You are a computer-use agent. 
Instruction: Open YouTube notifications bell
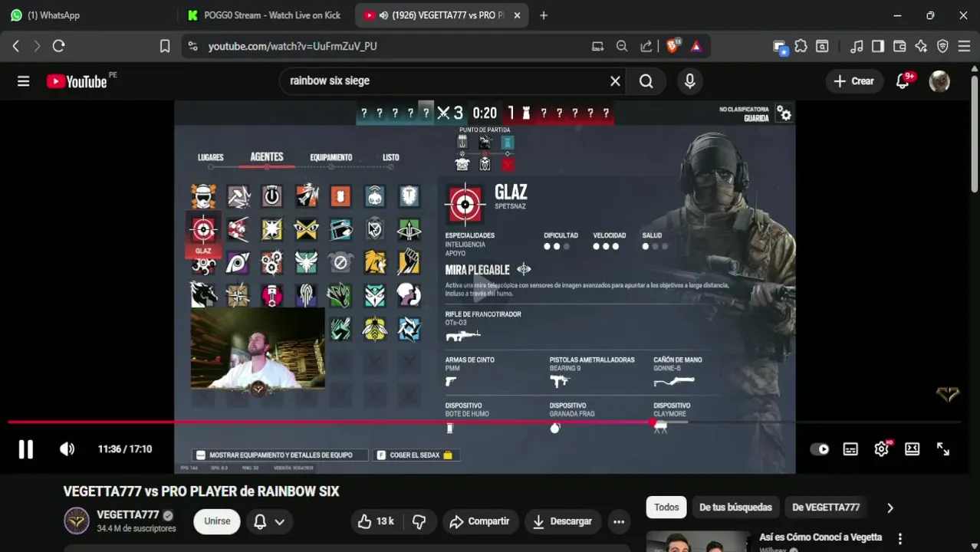point(903,81)
